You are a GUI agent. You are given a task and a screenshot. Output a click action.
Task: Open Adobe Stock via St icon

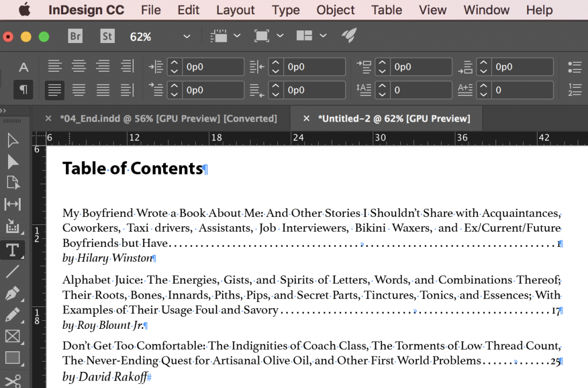tap(107, 36)
